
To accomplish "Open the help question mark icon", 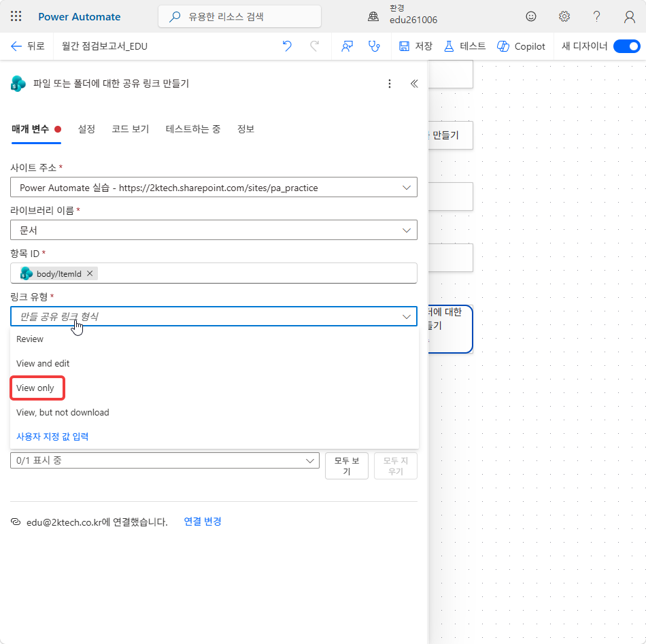I will [x=596, y=16].
